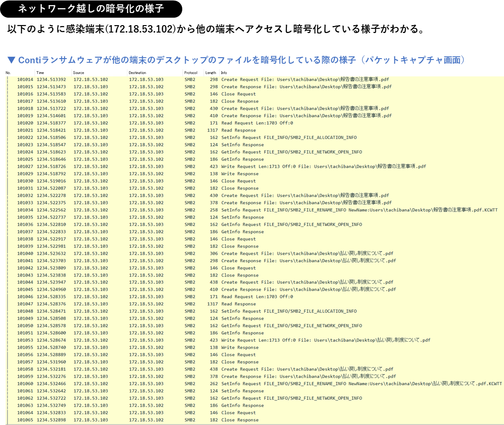Select packet 101027 Write Request for 報告書の注意事項.pdf
504x425 pixels.
(x=186, y=166)
